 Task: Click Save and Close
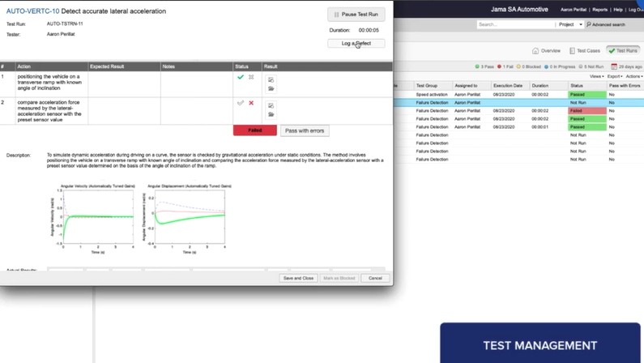coord(298,278)
